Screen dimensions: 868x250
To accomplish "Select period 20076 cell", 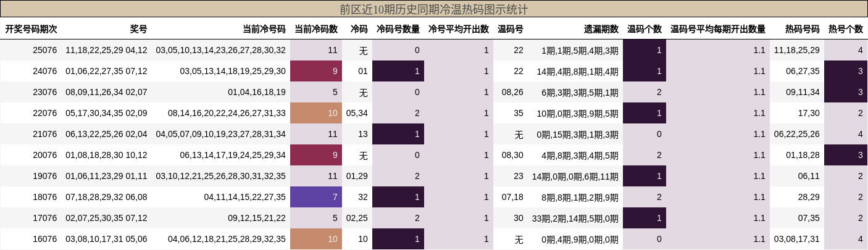I will [x=45, y=156].
